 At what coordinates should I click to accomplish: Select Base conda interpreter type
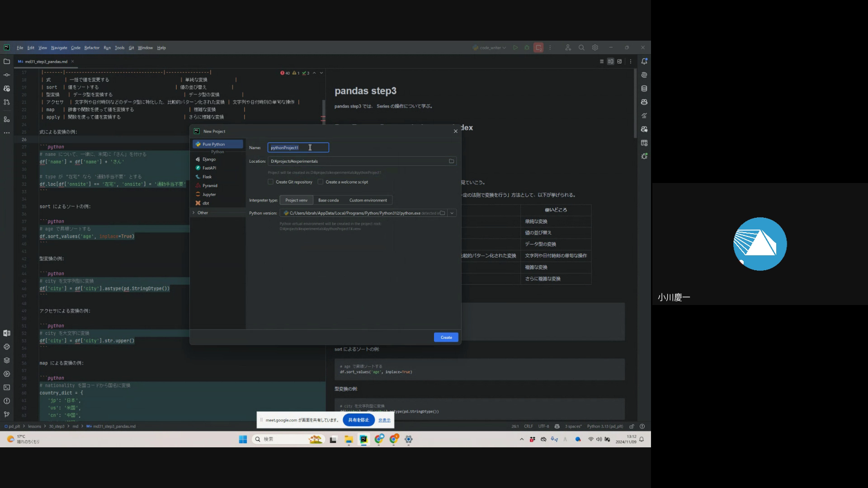pos(328,200)
